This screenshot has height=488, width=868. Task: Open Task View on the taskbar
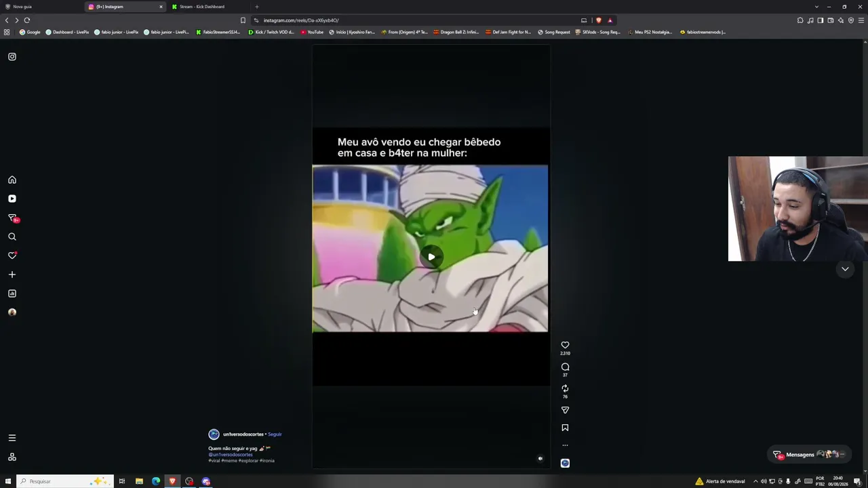click(122, 481)
